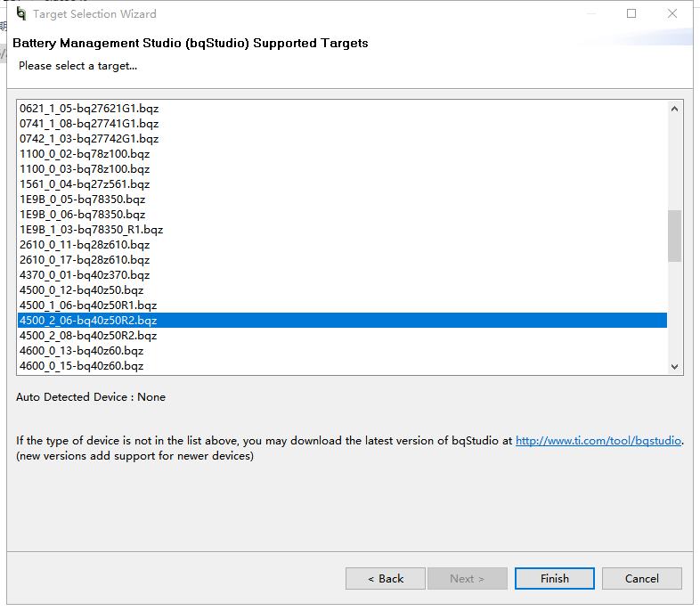Choose 1100_0_02-bq78z100.bqz from list
700x611 pixels.
(85, 154)
